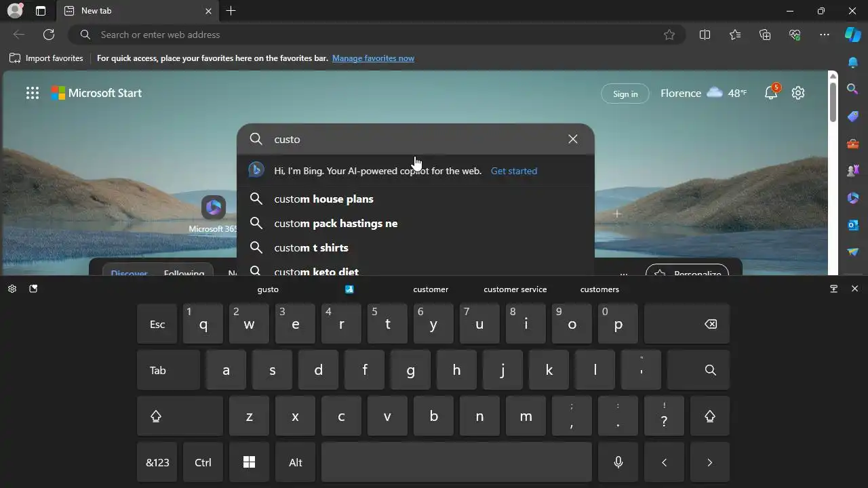Tap the question mark key
Image resolution: width=868 pixels, height=488 pixels.
664,416
